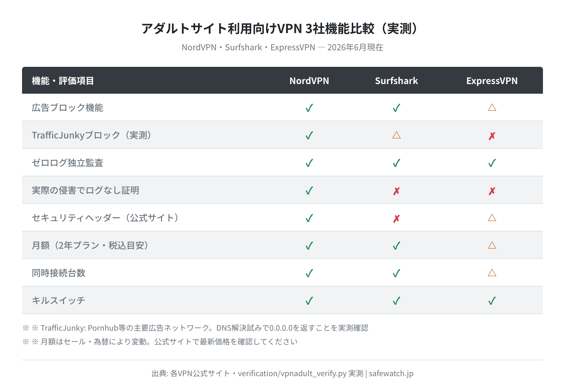Click Surfshark checkmark in 月額 row
The width and height of the screenshot is (565, 392).
click(397, 246)
